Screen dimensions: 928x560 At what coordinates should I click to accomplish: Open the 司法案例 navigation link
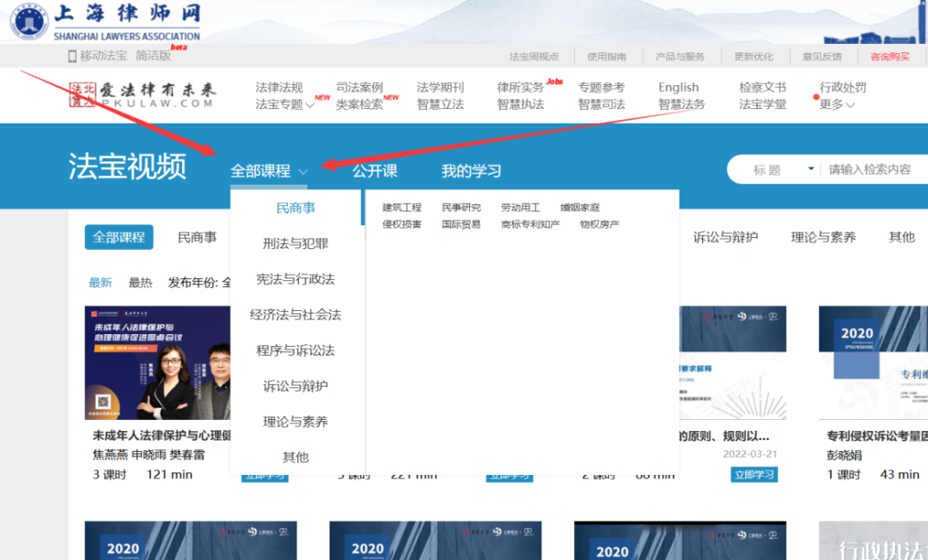tap(359, 88)
